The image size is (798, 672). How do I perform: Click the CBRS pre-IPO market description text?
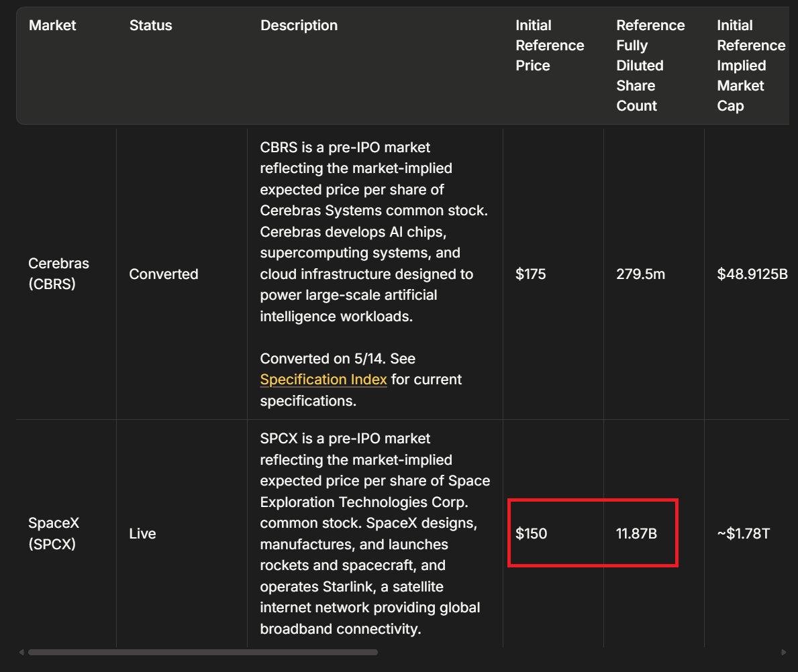click(x=374, y=231)
